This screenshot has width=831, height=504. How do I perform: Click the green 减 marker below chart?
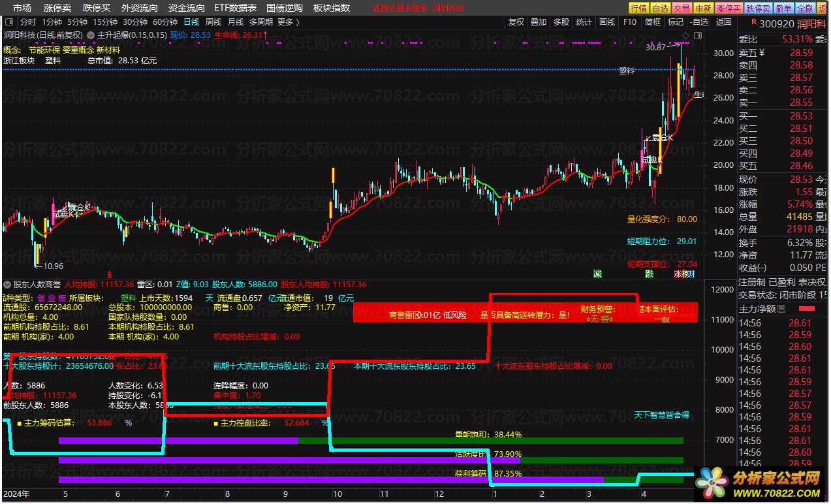(597, 274)
